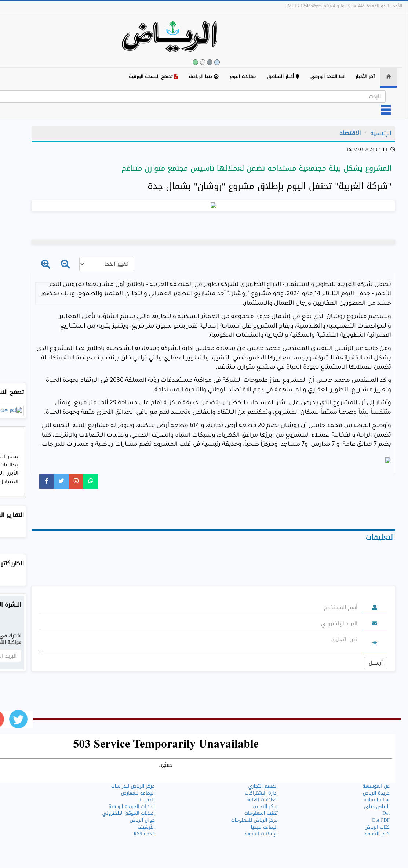Zoom in the article text
Viewport: 408px width, 868px height.
45,264
